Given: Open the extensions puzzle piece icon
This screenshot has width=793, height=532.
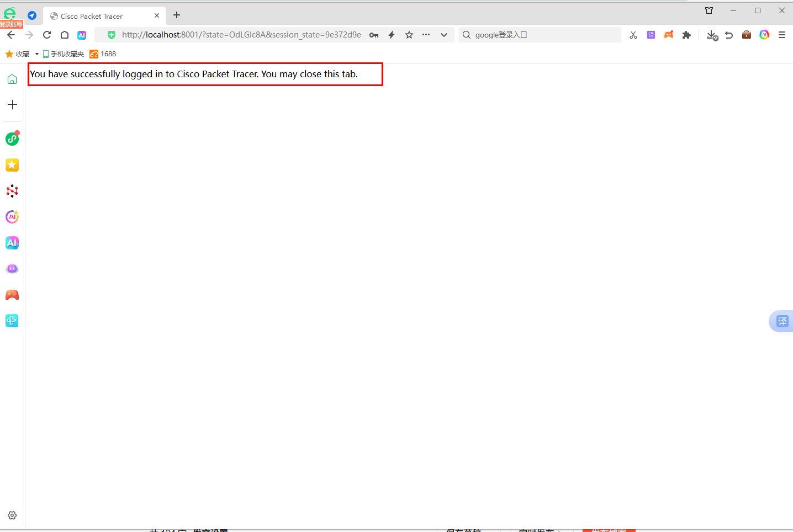Looking at the screenshot, I should pos(686,35).
